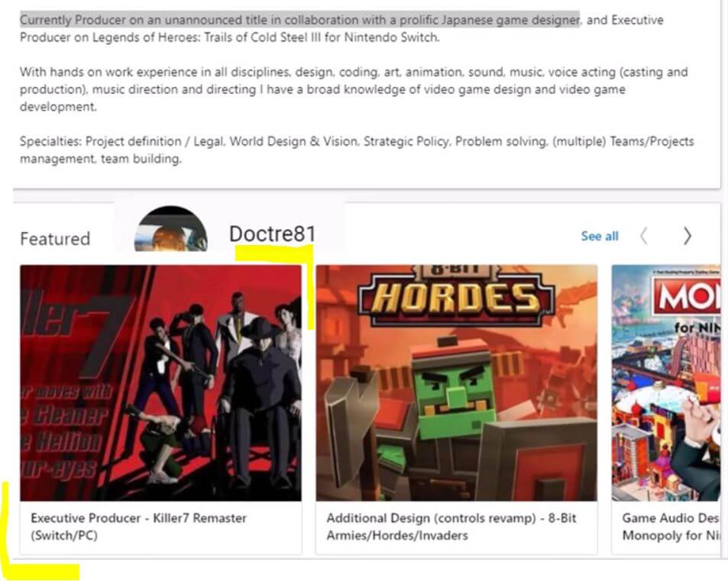Screen dimensions: 728x581
Task: Click the Game Audio Monopoly caption
Action: point(671,527)
